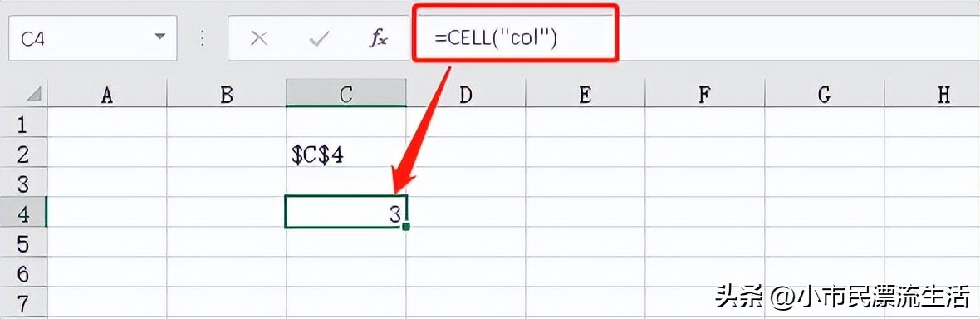Select column C header
The height and width of the screenshot is (319, 980).
[346, 95]
